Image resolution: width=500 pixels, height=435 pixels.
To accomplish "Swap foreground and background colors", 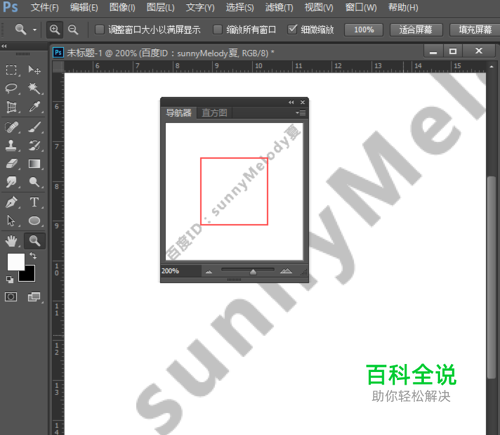I will 33,256.
